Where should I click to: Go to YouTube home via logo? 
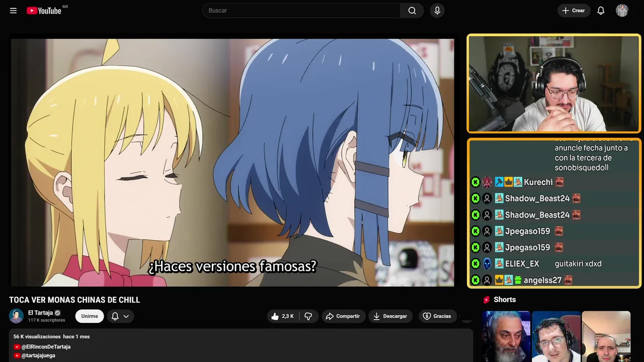[44, 11]
